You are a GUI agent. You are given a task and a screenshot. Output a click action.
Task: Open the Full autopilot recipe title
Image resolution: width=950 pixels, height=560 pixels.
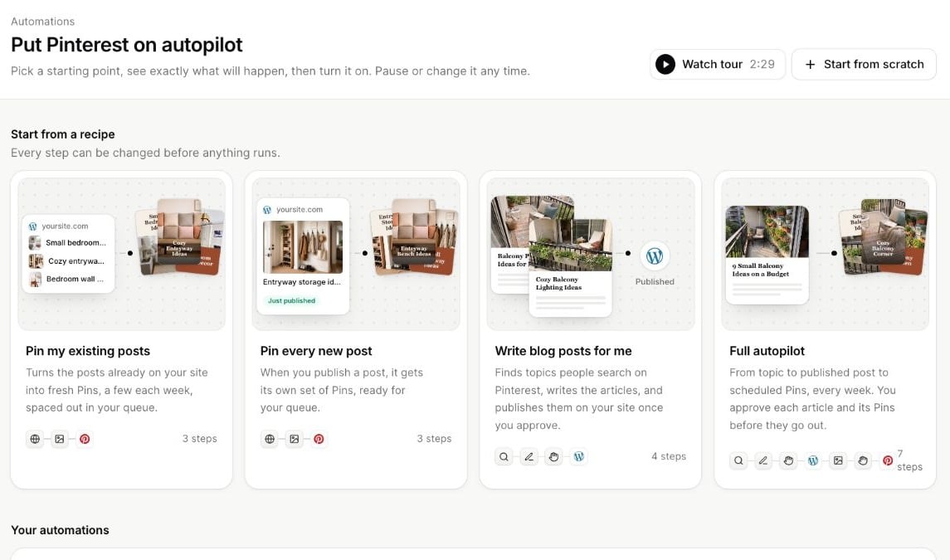click(767, 351)
